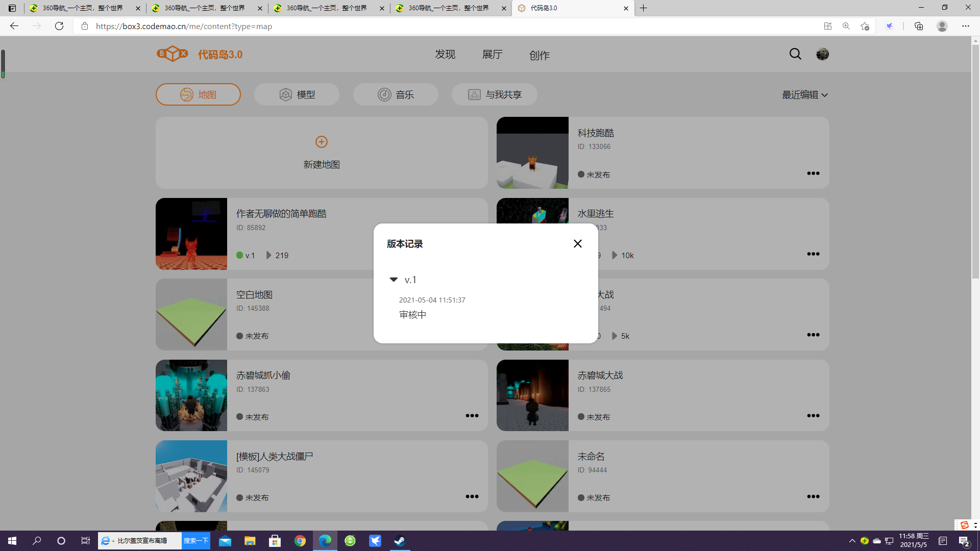Screen dimensions: 980x551
Task: Launch Google Chrome from the taskbar
Action: [300, 541]
